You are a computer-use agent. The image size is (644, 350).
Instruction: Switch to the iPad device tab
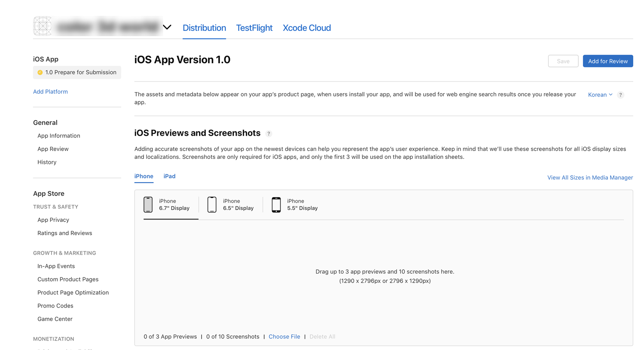click(169, 177)
